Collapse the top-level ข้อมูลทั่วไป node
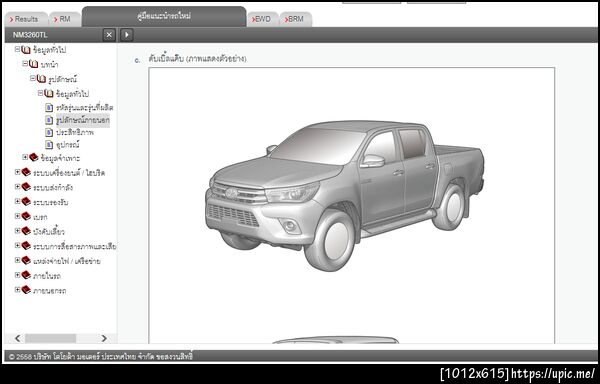 pos(17,49)
